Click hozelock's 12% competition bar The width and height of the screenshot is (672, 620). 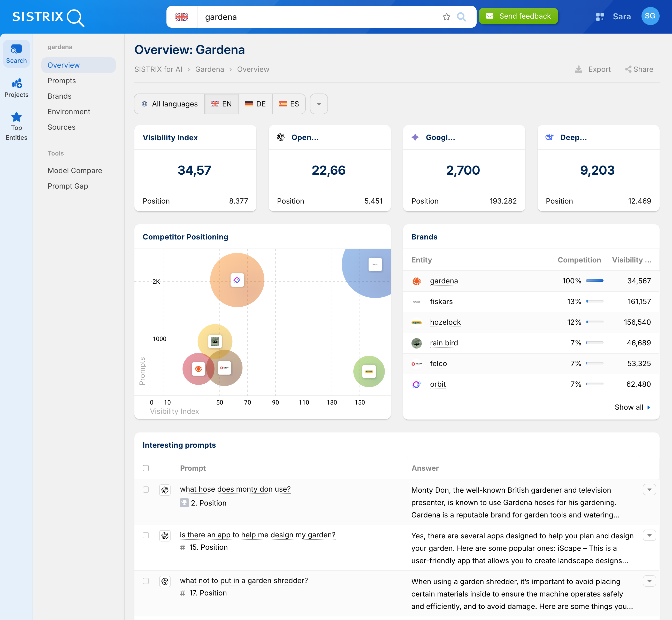[x=594, y=322]
